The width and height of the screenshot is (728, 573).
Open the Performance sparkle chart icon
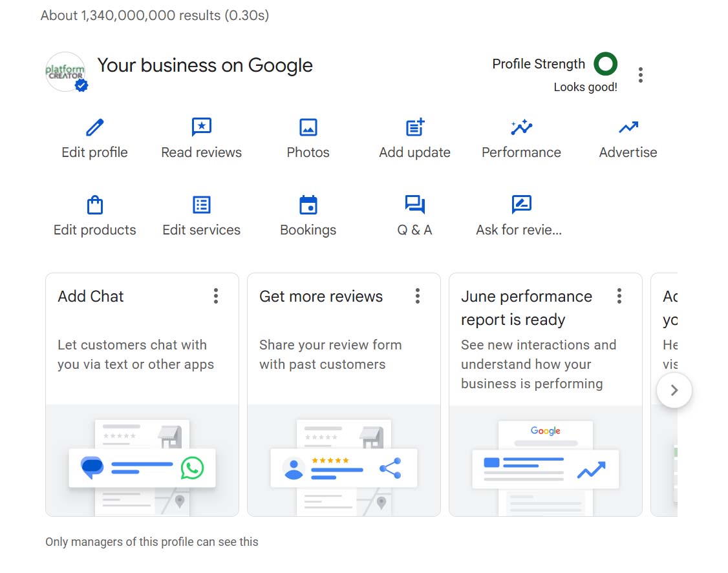point(521,127)
